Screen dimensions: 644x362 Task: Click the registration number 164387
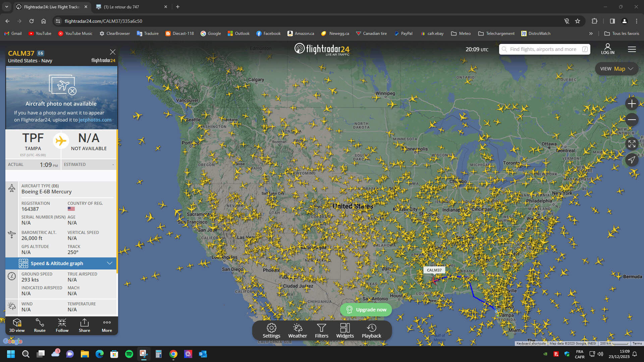click(30, 209)
